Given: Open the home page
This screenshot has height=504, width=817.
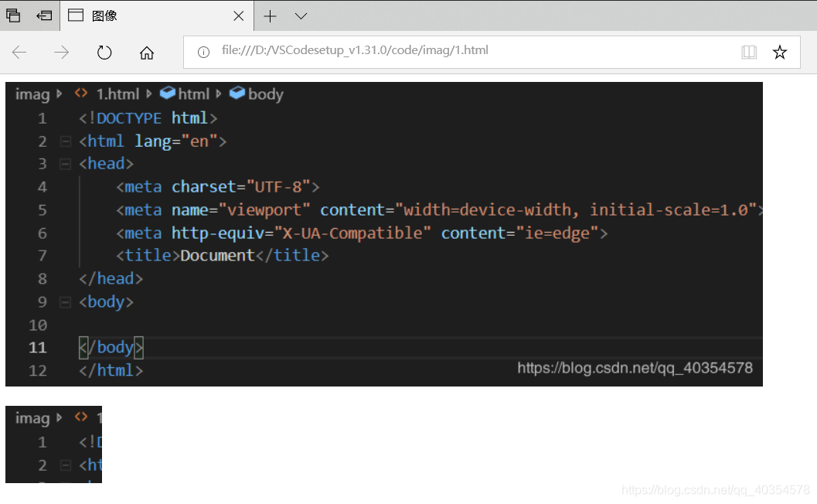Looking at the screenshot, I should coord(147,52).
